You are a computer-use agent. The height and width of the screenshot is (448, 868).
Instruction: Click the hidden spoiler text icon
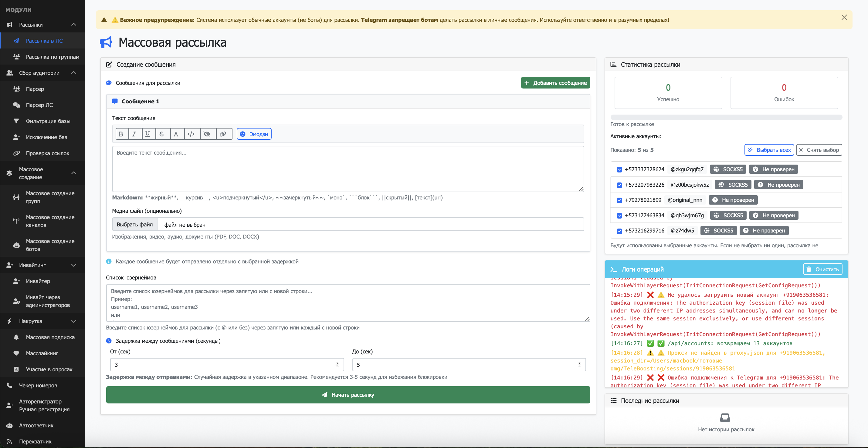(207, 134)
